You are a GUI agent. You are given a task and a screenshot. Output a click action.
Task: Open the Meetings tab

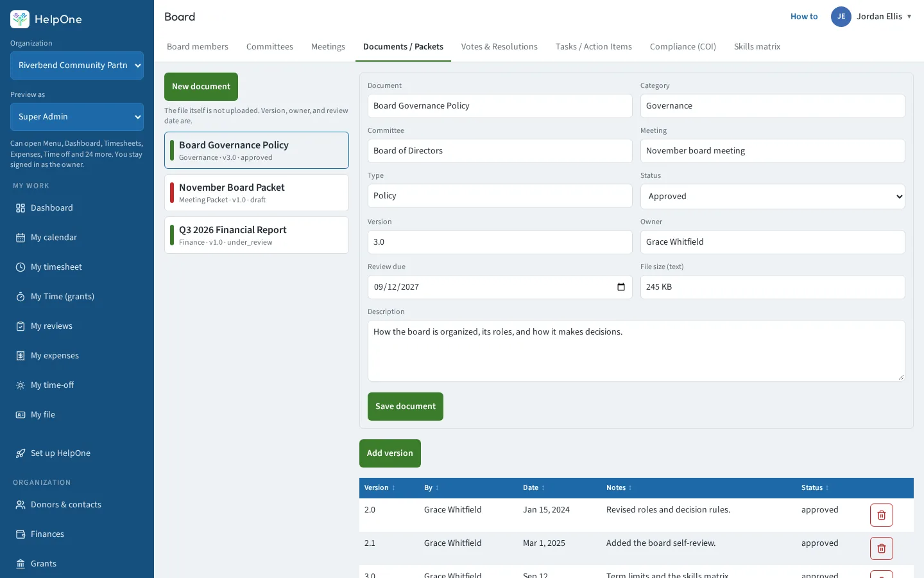pyautogui.click(x=328, y=47)
